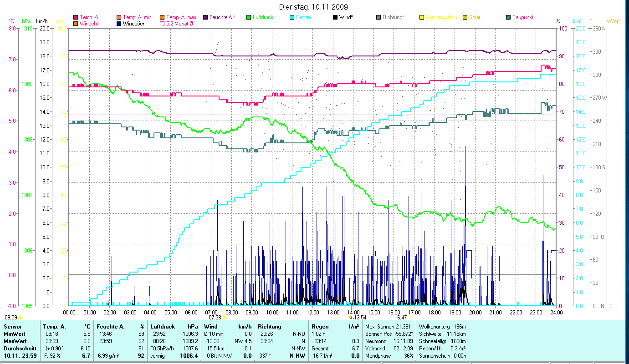Click the 'Sichtweite' value '11-15km'
Image resolution: width=629 pixels, height=364 pixels.
[x=456, y=334]
